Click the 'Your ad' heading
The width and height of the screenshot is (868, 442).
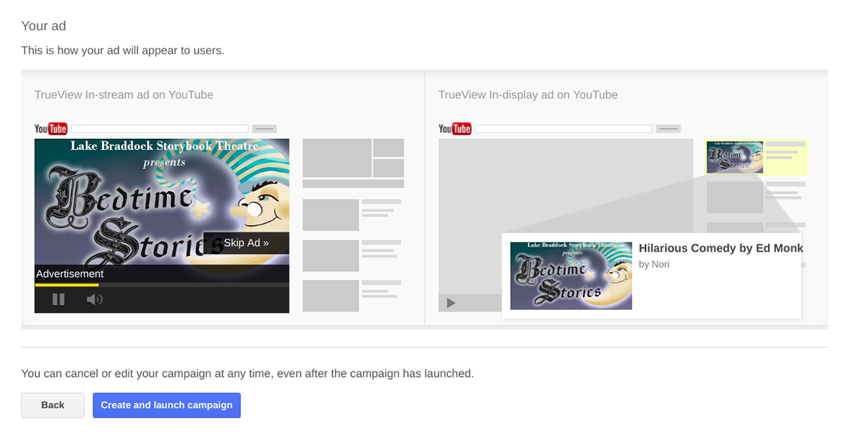pos(43,26)
